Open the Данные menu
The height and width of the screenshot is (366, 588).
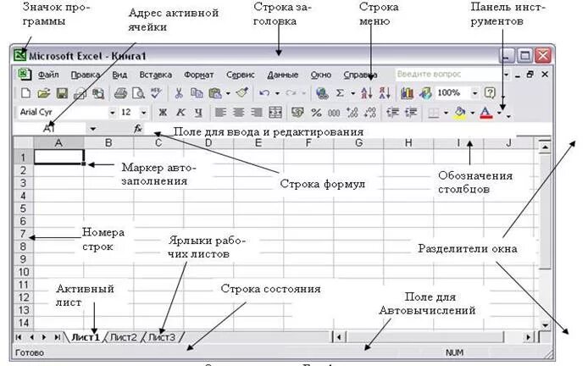283,75
